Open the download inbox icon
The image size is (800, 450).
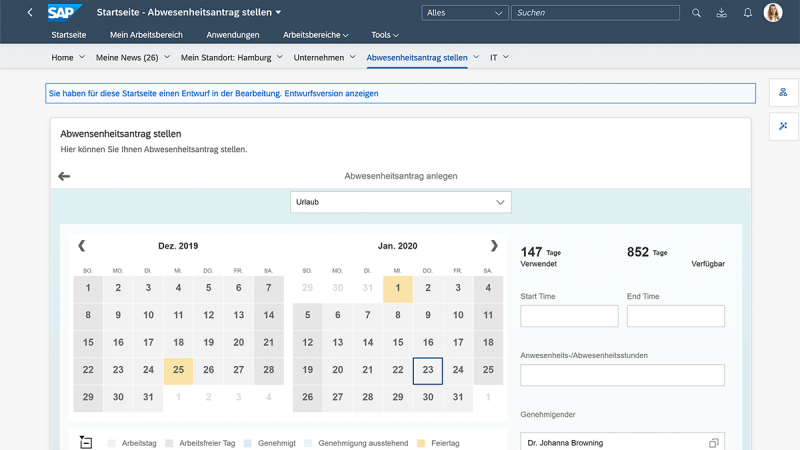pyautogui.click(x=722, y=13)
